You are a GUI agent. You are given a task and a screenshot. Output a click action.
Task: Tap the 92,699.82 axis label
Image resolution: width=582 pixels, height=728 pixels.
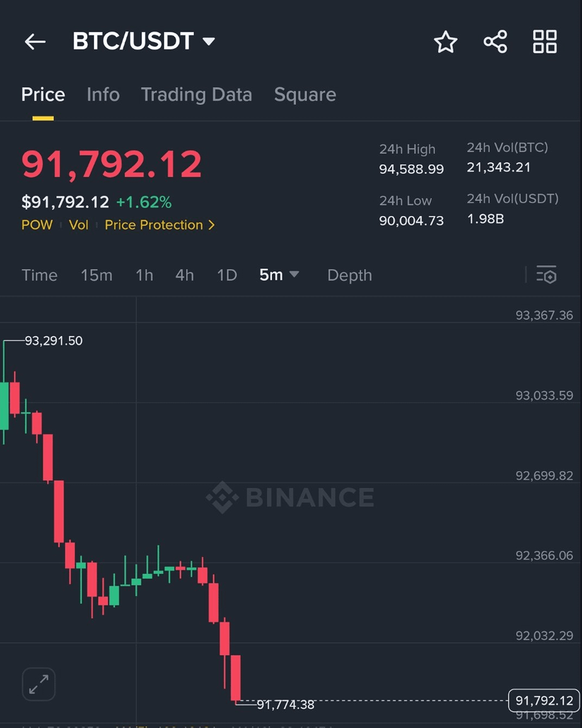pyautogui.click(x=544, y=476)
